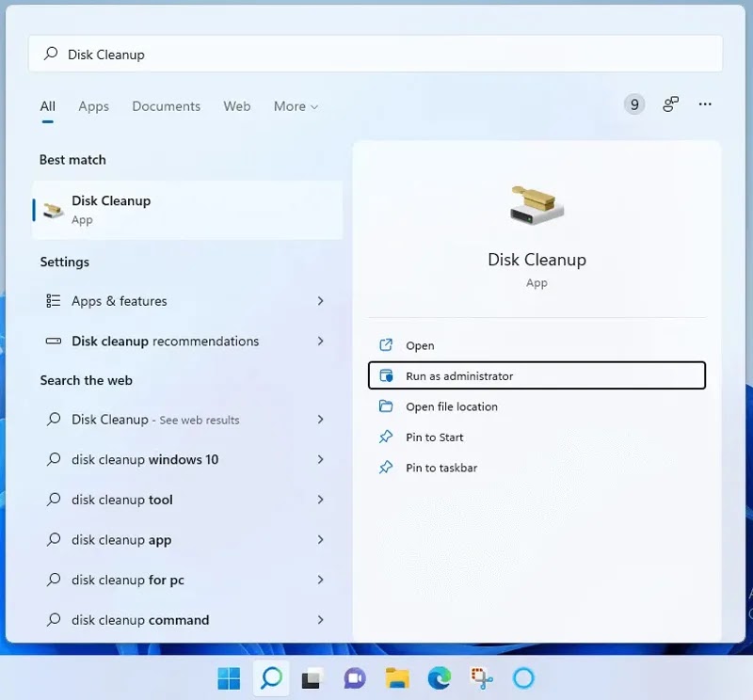Expand 'disk cleanup windows 10' chevron
The image size is (753, 700).
tap(320, 459)
